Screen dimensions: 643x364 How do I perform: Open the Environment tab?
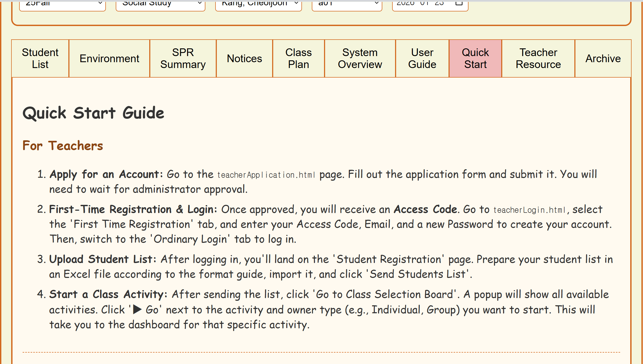pos(109,58)
